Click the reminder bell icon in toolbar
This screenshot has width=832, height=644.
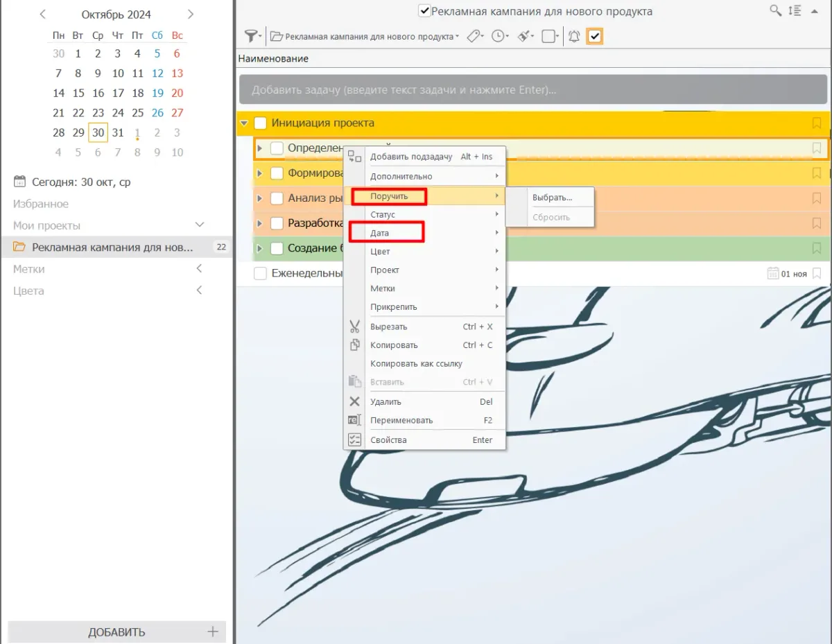pyautogui.click(x=574, y=36)
